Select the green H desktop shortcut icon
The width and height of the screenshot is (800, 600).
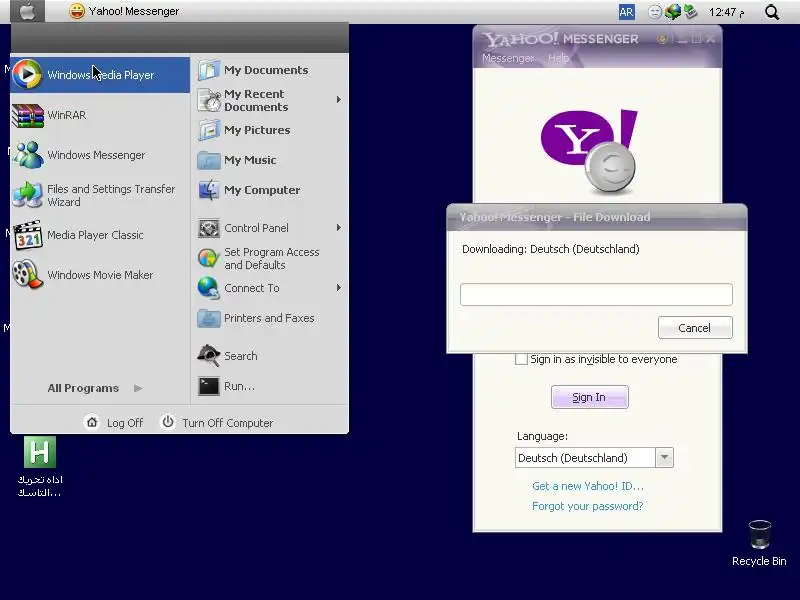pyautogui.click(x=40, y=452)
